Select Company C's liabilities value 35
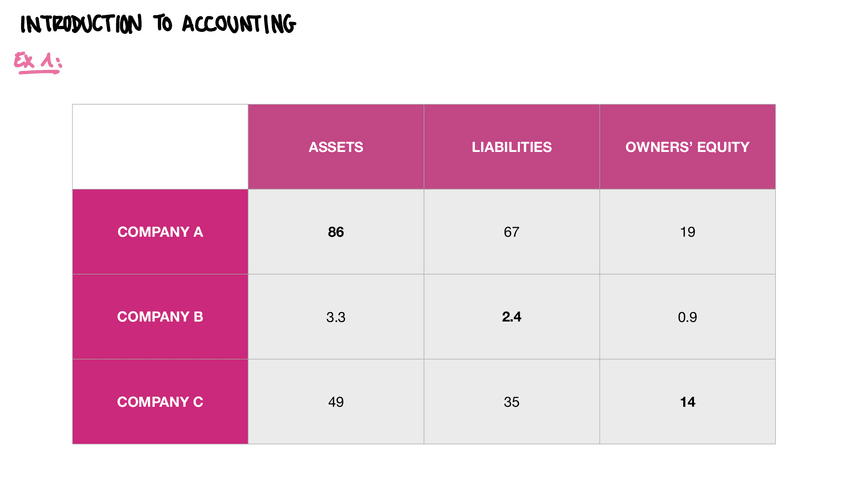This screenshot has height=477, width=848. click(511, 402)
